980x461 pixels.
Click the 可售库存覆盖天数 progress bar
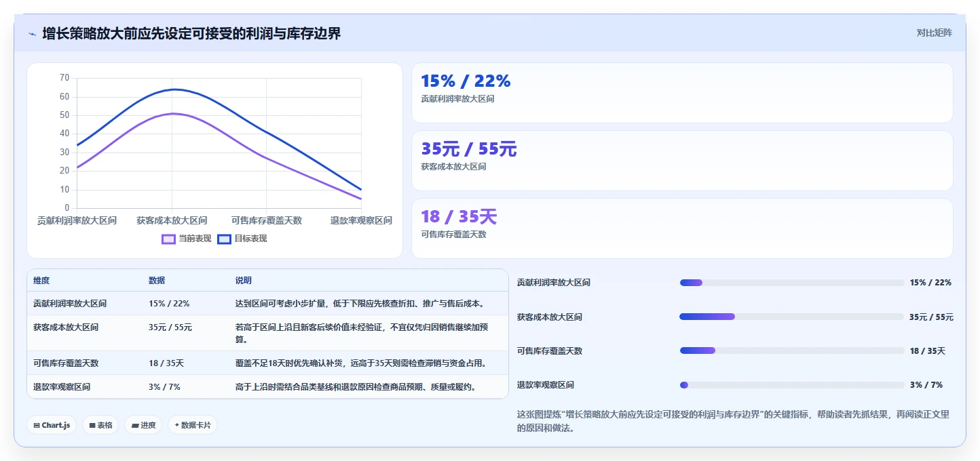point(792,350)
